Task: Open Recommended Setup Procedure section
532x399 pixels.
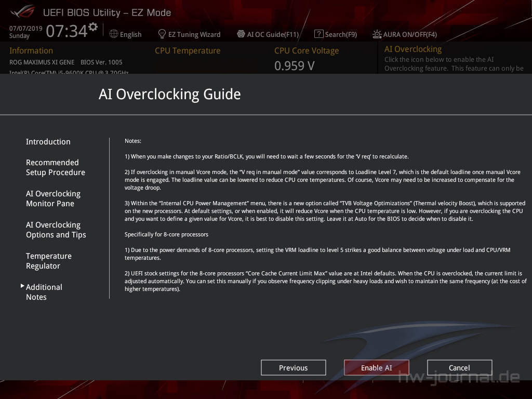Action: click(x=55, y=167)
